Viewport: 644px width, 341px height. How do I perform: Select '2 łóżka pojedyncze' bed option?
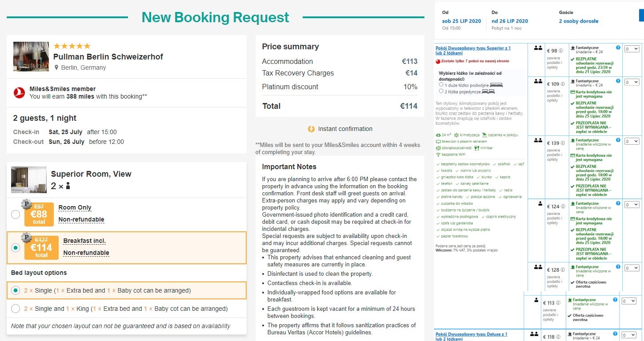tap(441, 91)
